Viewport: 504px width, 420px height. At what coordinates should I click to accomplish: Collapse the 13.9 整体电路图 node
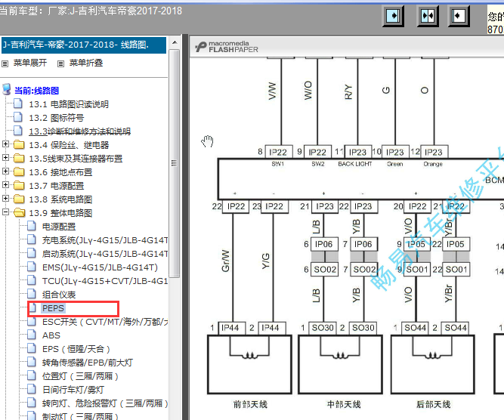click(x=5, y=212)
